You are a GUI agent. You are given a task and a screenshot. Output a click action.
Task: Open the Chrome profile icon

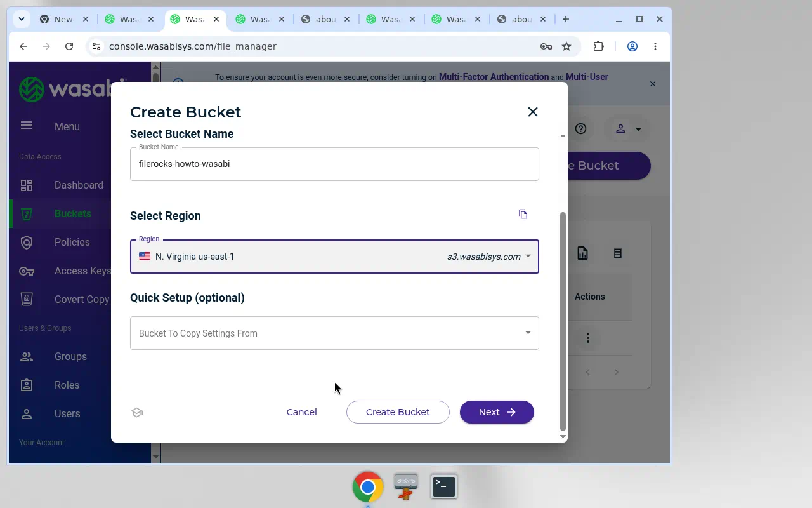[x=632, y=46]
